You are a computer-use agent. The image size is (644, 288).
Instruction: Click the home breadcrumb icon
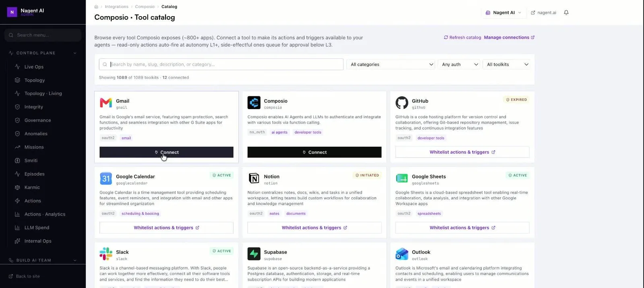tap(96, 6)
